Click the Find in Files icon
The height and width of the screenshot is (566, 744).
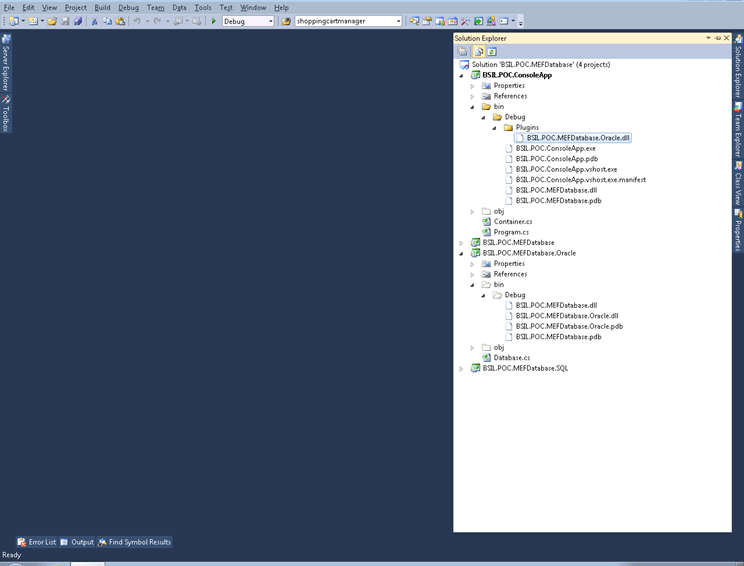click(x=286, y=21)
